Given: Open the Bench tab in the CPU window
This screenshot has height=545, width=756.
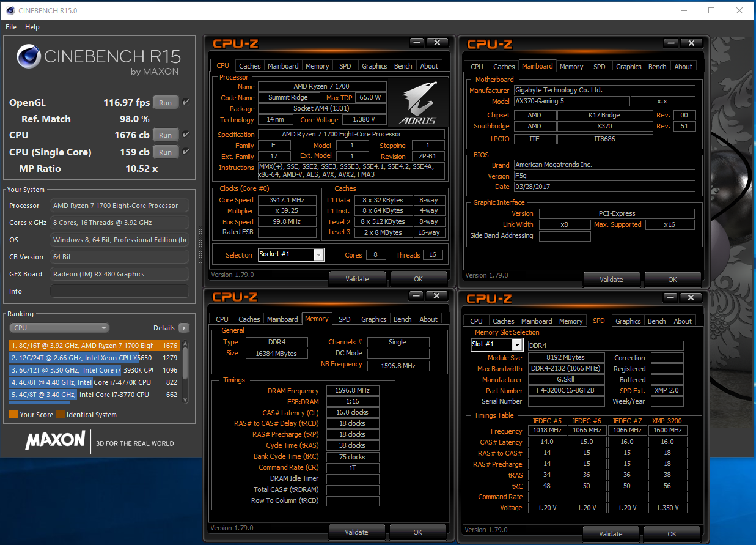Looking at the screenshot, I should pyautogui.click(x=403, y=66).
